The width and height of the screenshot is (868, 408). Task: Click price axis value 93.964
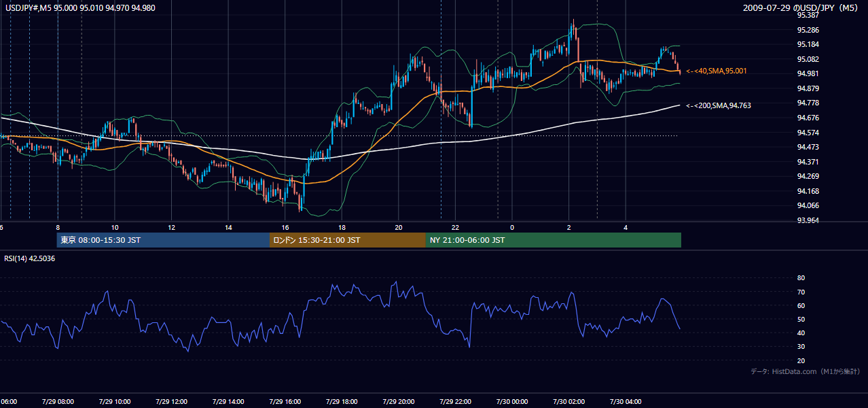click(808, 220)
